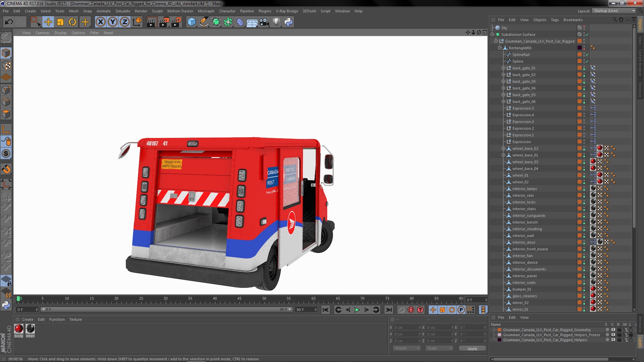
Task: Expand the back_gate_04 tree item
Action: [x=503, y=88]
